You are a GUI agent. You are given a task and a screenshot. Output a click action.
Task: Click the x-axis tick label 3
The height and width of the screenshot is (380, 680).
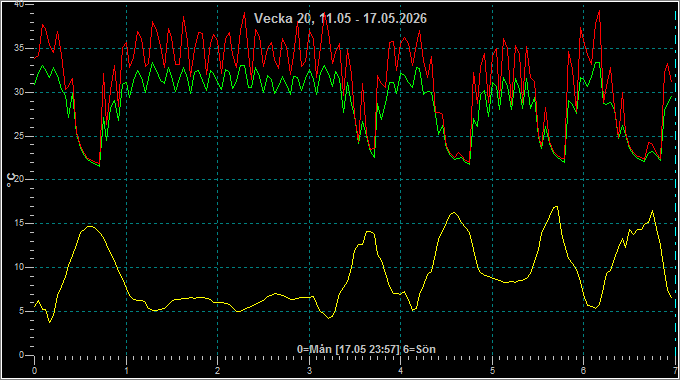[309, 371]
